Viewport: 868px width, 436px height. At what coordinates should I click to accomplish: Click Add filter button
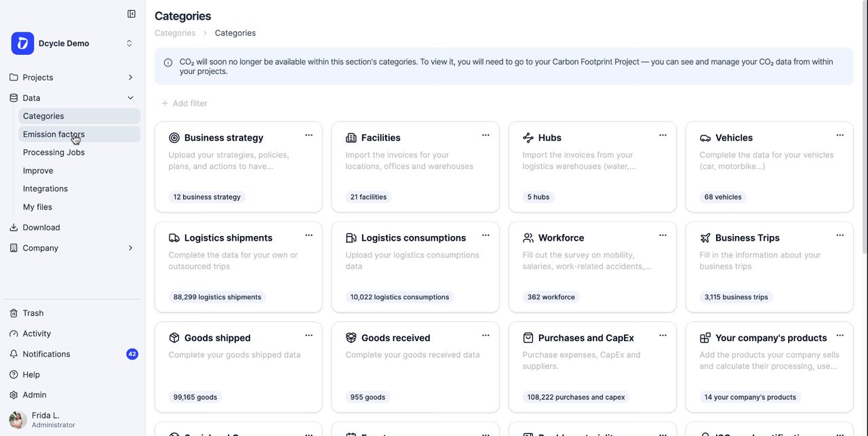184,103
